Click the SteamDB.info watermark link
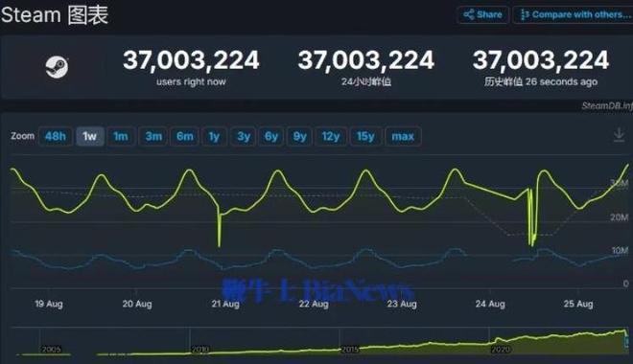 tap(607, 105)
